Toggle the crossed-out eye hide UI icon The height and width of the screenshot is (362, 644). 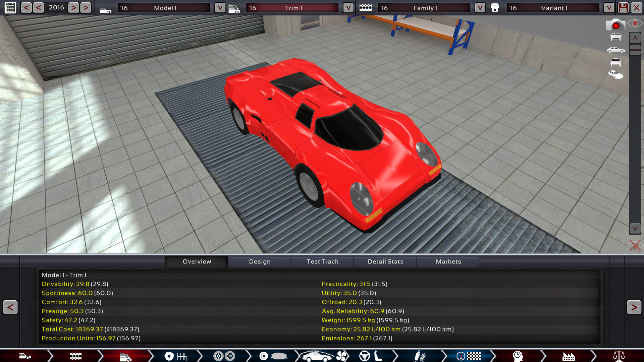(x=635, y=245)
